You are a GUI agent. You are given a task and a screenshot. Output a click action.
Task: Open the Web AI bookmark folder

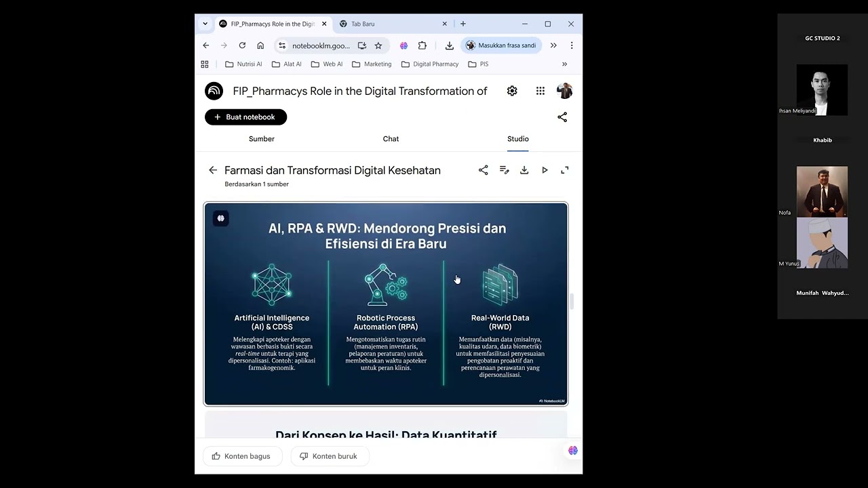coord(327,64)
